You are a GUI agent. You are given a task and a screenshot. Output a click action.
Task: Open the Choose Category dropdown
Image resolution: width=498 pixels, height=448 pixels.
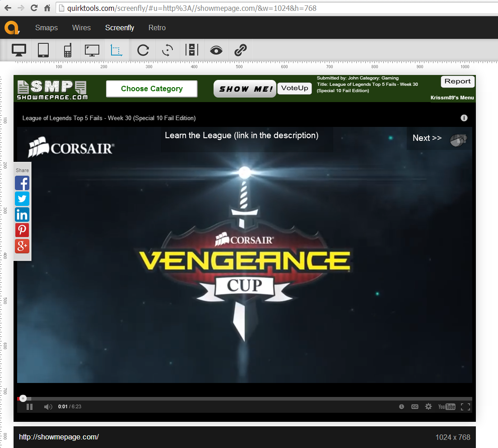(x=152, y=89)
